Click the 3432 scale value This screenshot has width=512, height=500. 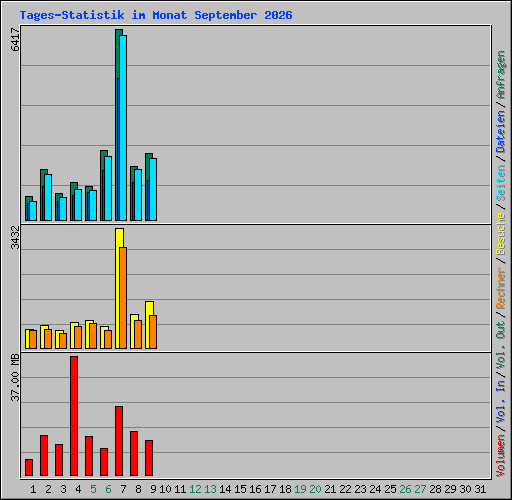tap(15, 237)
